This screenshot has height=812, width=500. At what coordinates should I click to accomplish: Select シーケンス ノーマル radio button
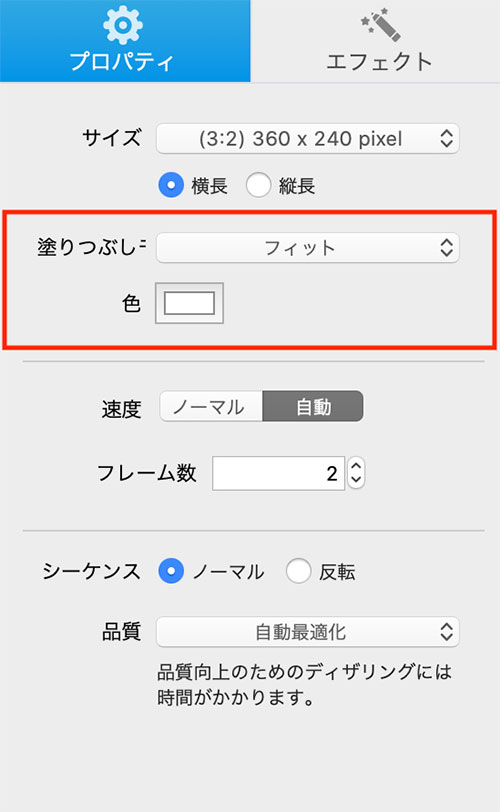pyautogui.click(x=171, y=571)
